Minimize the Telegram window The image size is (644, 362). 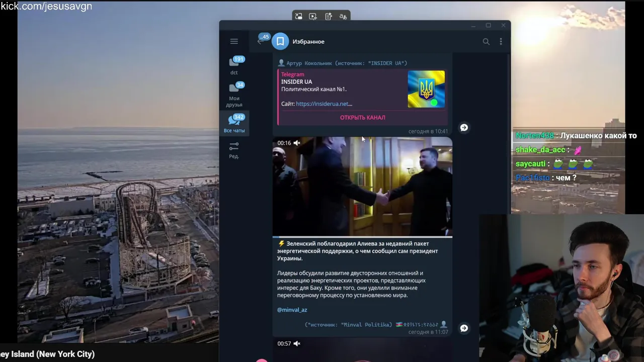tap(473, 25)
